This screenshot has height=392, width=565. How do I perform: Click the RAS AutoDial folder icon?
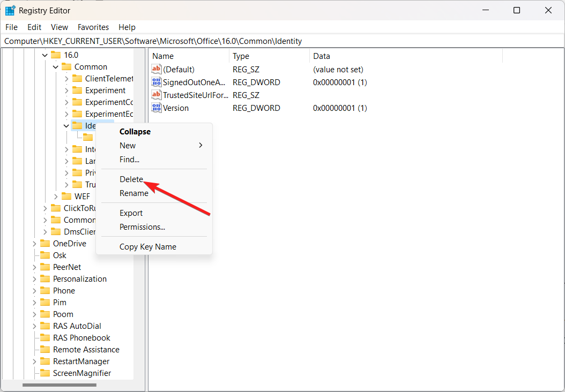(45, 326)
